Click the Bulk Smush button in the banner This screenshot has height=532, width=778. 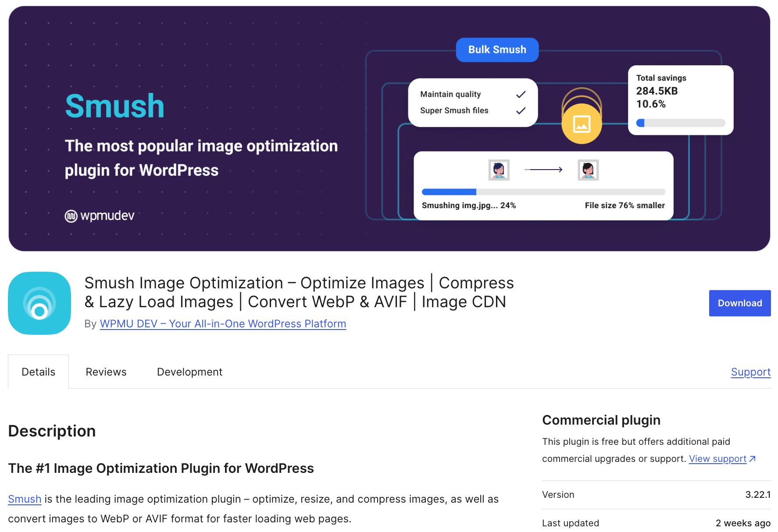(497, 50)
